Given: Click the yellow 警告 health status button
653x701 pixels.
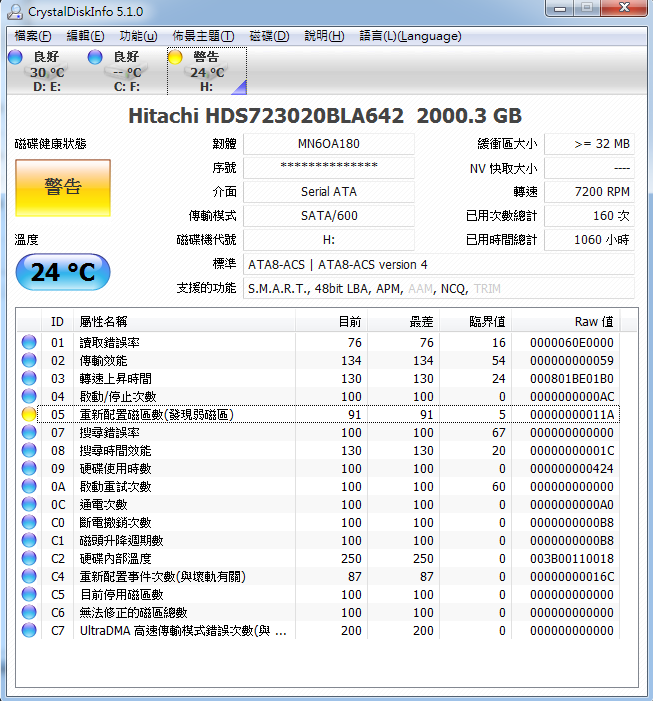Looking at the screenshot, I should click(63, 188).
